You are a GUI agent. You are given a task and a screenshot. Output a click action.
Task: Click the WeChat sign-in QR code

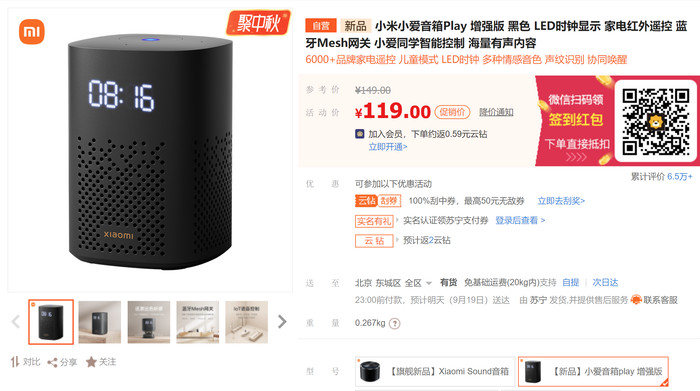(x=655, y=121)
